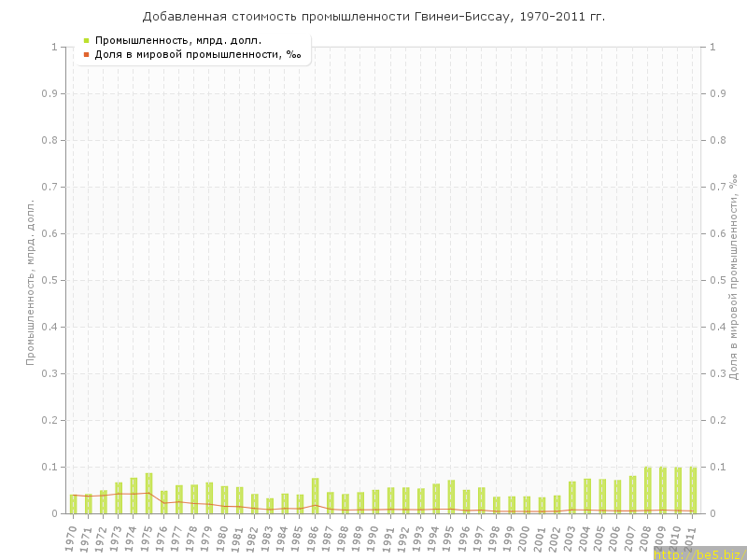
Task: Select the green bar for 1986
Action: [x=316, y=496]
